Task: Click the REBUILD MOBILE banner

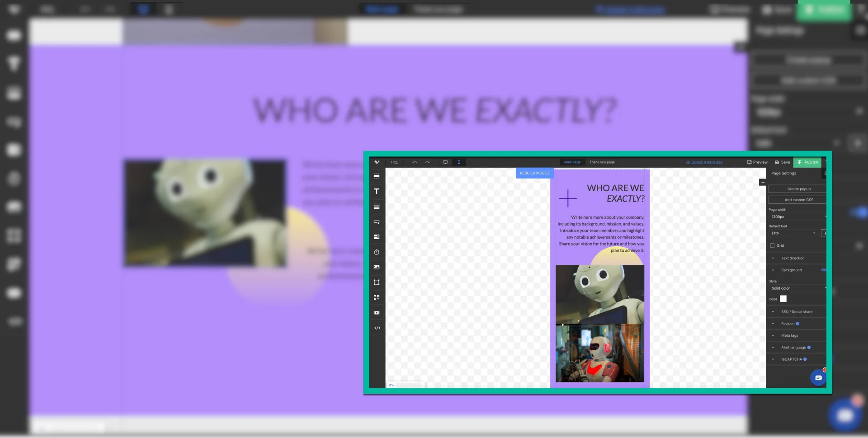Action: click(534, 173)
